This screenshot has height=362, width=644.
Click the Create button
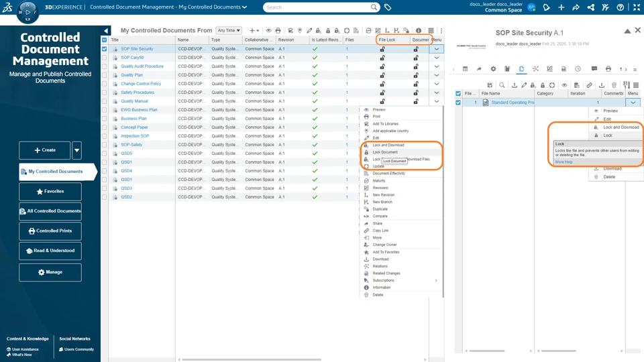click(x=45, y=150)
